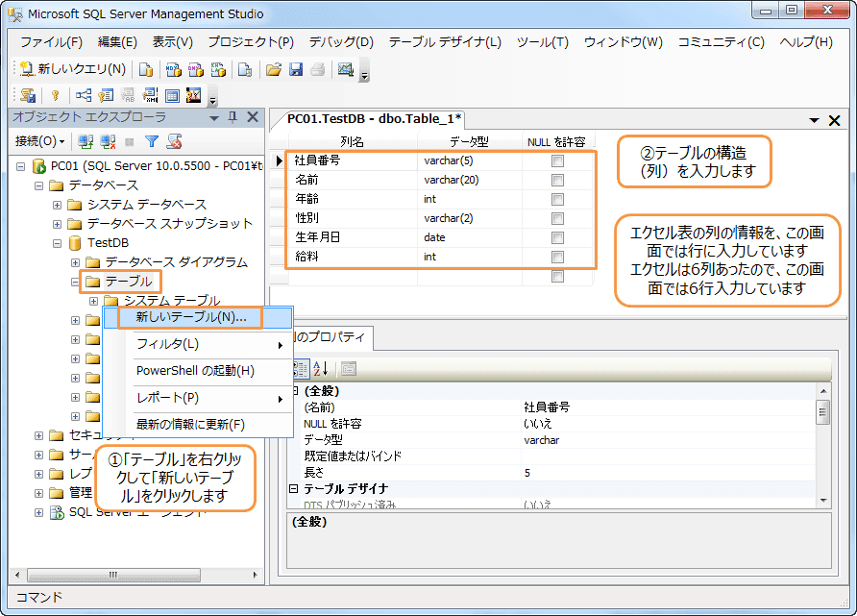Collapse the (全般) properties category

(295, 391)
